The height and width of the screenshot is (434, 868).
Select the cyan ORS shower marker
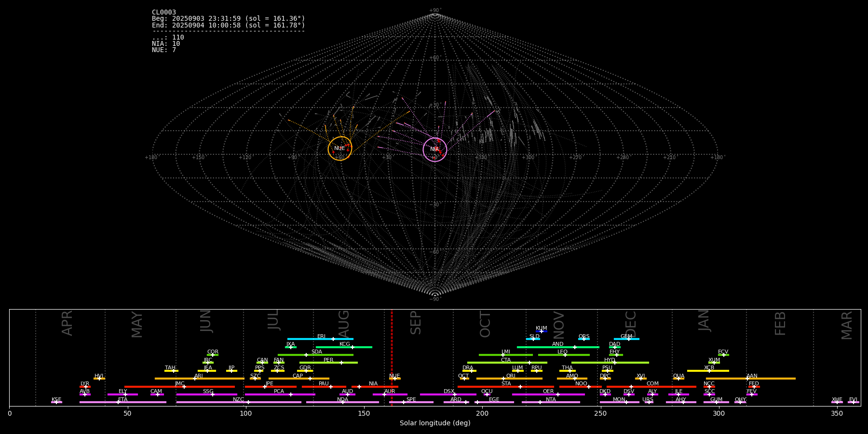coord(584,339)
